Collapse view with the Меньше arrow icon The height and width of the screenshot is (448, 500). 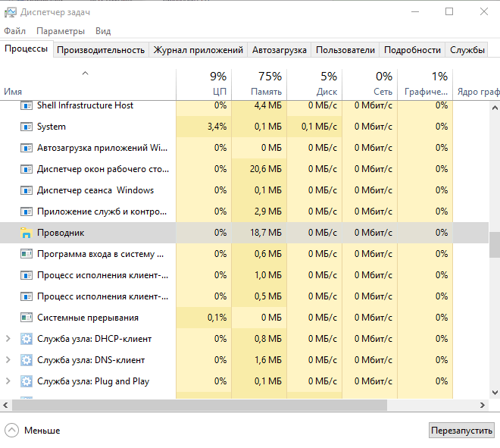(x=12, y=431)
